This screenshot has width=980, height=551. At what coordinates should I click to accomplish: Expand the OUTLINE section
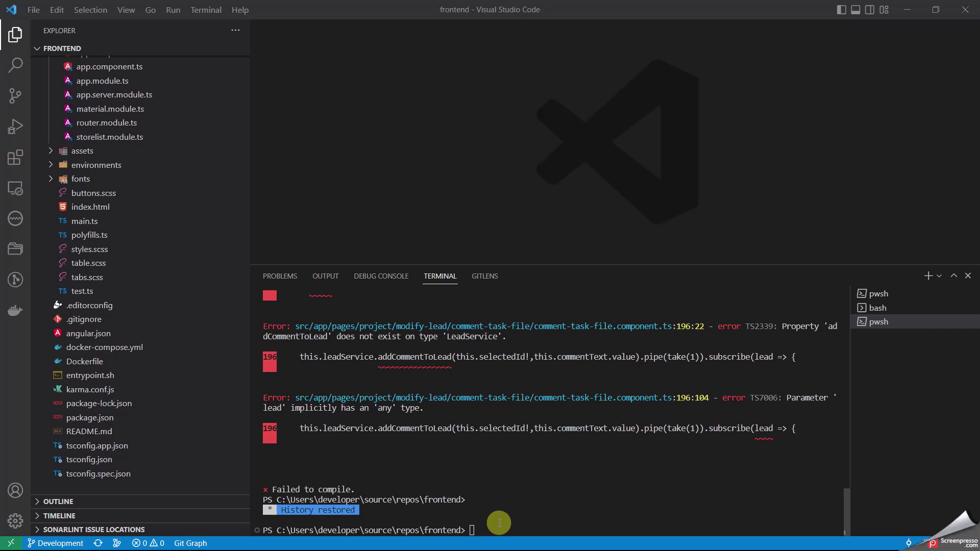(x=58, y=502)
